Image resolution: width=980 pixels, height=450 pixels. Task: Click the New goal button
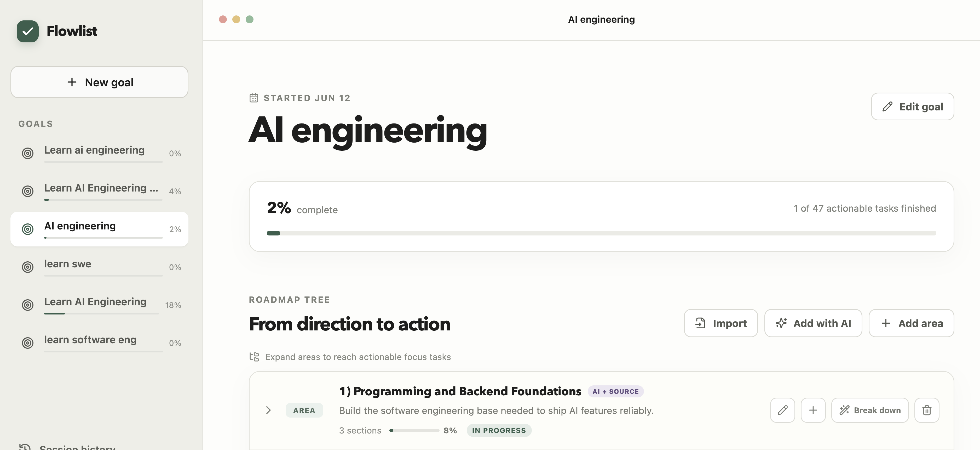pyautogui.click(x=99, y=82)
